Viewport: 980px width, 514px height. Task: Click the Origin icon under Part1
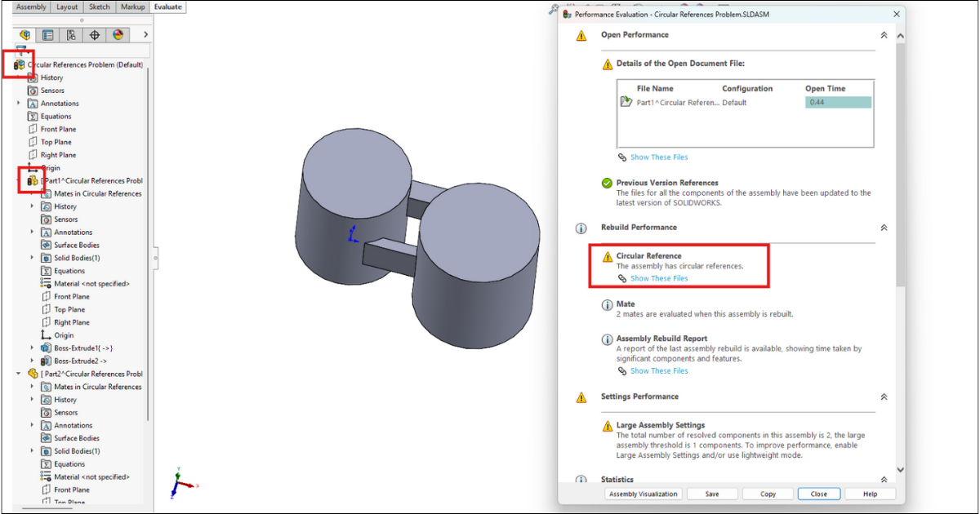point(47,335)
